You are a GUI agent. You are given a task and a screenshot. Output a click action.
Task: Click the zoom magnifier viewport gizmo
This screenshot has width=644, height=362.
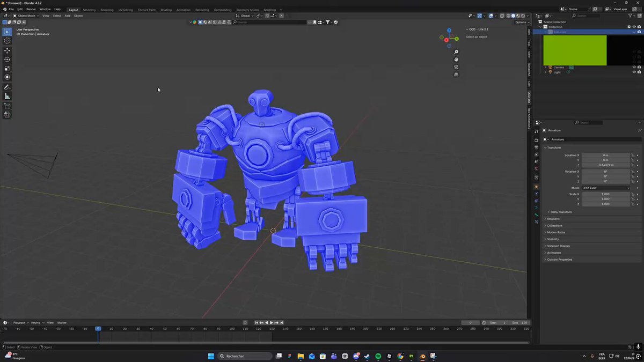click(456, 51)
